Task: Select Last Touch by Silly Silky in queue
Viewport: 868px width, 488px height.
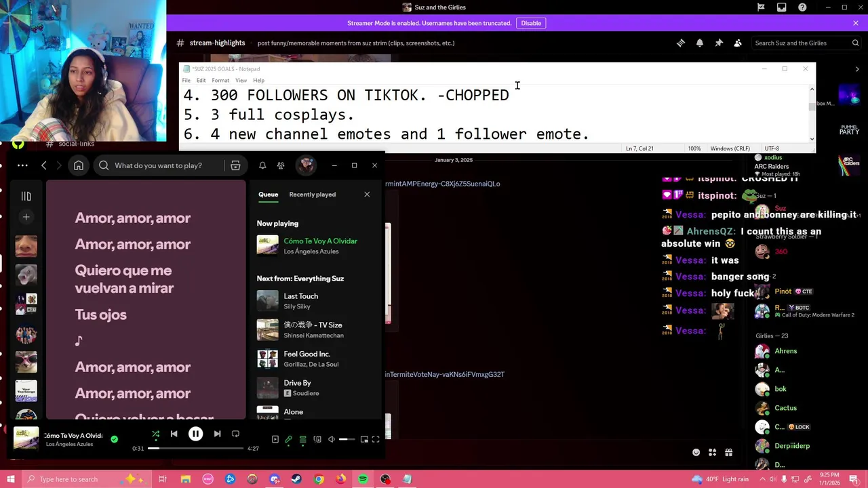Action: coord(315,301)
